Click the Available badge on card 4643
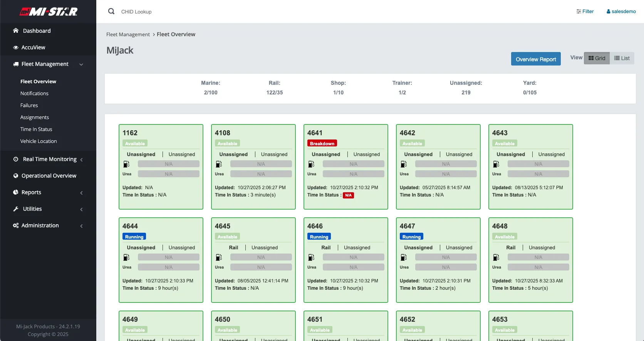The width and height of the screenshot is (644, 341). point(505,143)
